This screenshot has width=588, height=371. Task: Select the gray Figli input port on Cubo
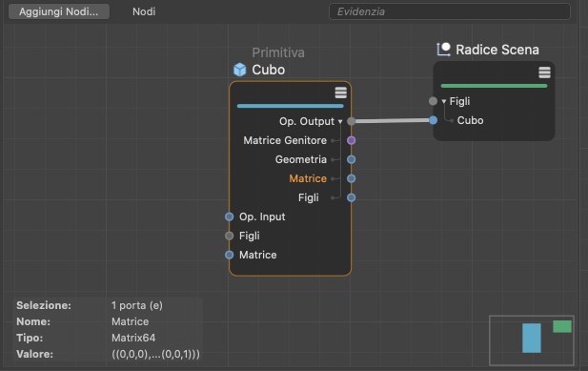pyautogui.click(x=229, y=236)
